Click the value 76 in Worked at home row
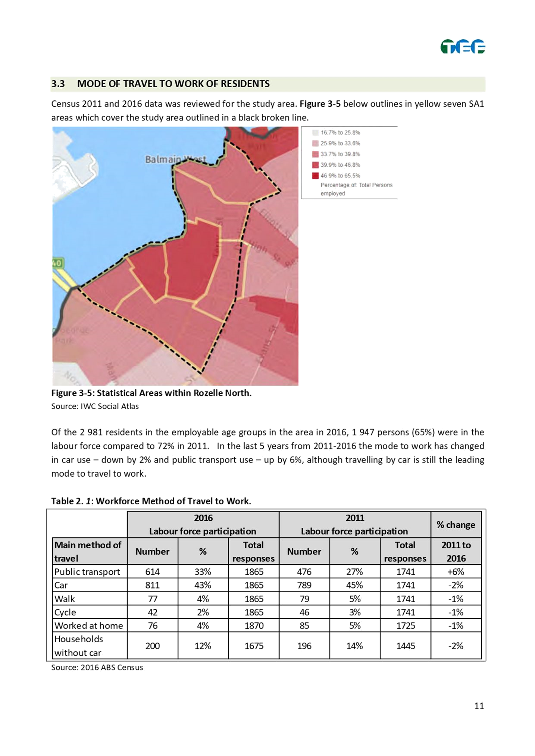 [152, 626]
